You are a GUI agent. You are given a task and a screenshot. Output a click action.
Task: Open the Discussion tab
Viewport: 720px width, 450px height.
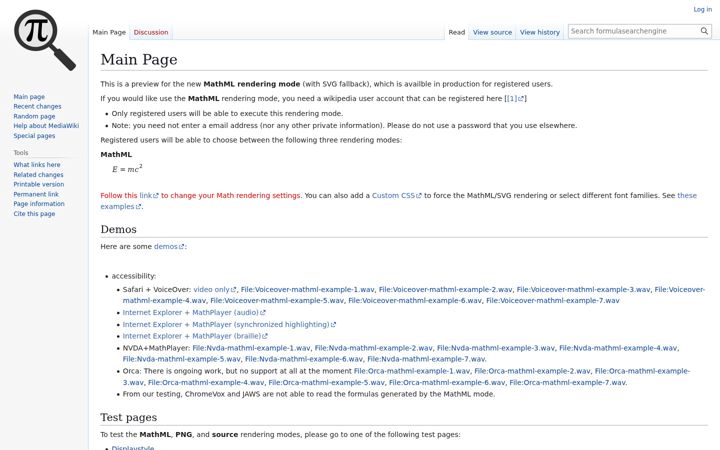(x=151, y=32)
